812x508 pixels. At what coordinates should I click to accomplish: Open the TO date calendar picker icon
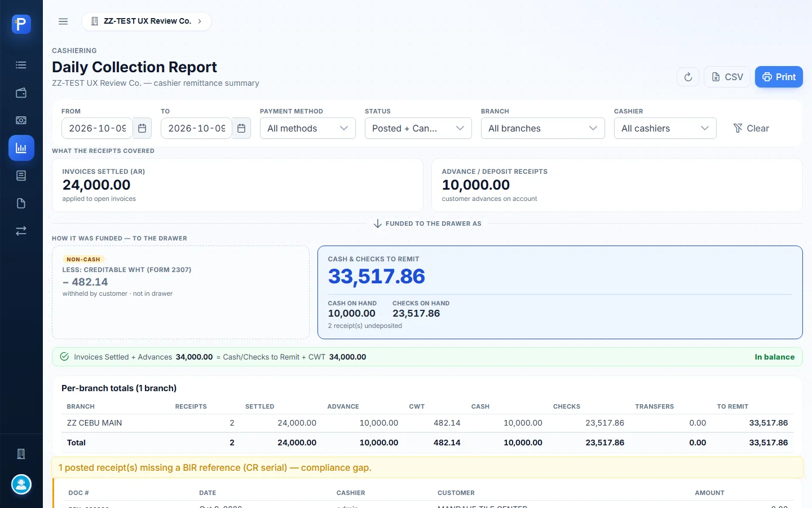click(x=241, y=128)
